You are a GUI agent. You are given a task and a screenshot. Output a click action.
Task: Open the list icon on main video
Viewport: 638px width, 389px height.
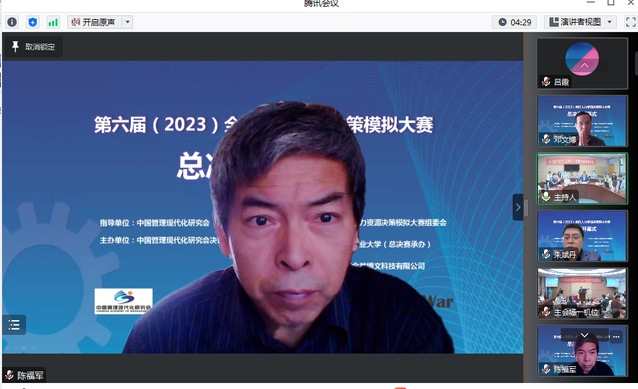click(x=14, y=325)
